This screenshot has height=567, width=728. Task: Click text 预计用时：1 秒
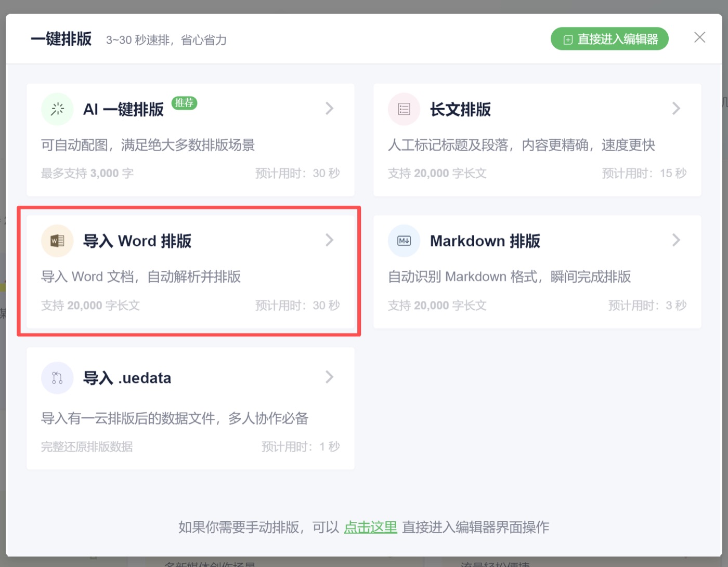pos(301,447)
